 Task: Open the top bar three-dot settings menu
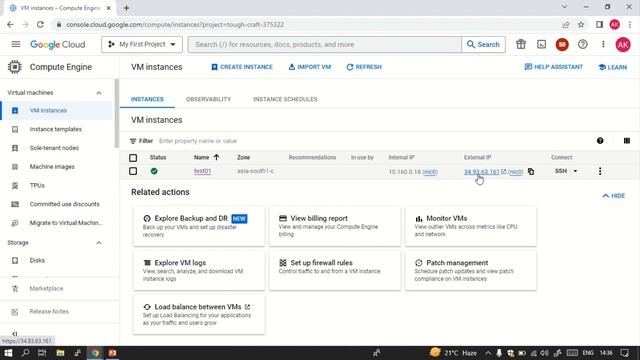point(603,44)
